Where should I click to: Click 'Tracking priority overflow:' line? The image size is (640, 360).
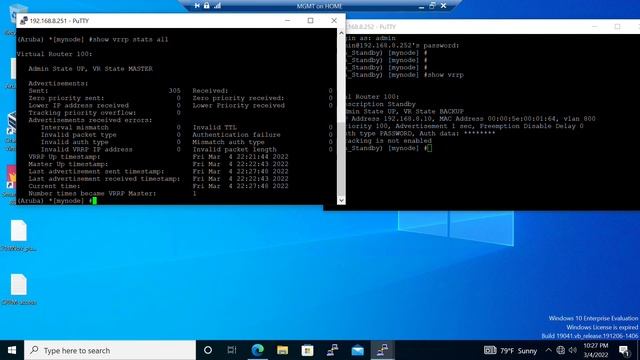click(82, 113)
